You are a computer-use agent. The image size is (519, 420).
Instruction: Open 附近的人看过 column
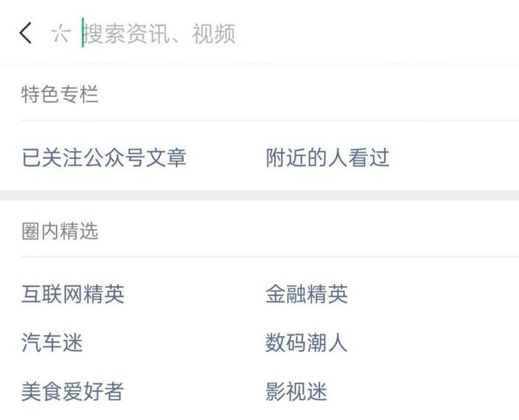328,158
